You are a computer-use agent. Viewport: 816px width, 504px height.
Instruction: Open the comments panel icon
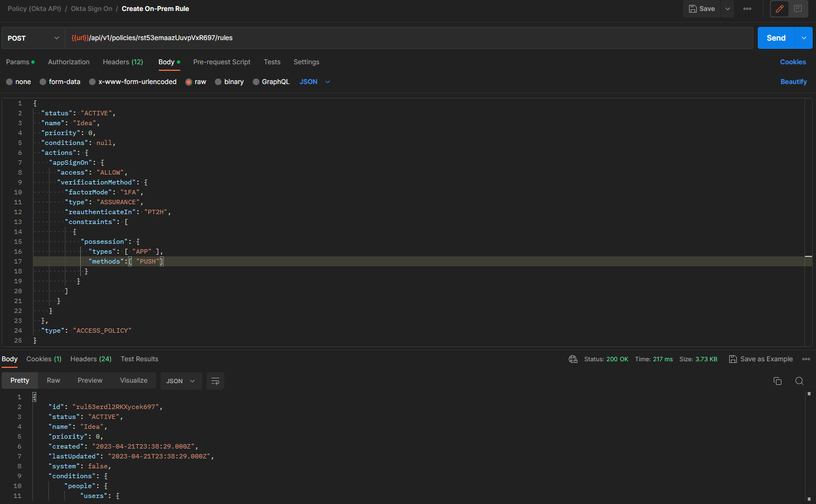[798, 9]
